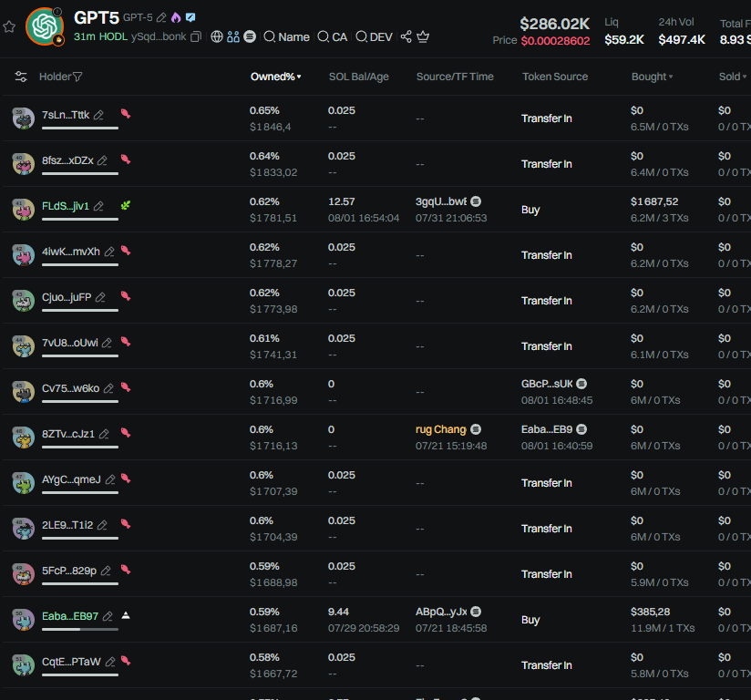Open the table column settings sliders
The width and height of the screenshot is (751, 700).
pyautogui.click(x=21, y=77)
